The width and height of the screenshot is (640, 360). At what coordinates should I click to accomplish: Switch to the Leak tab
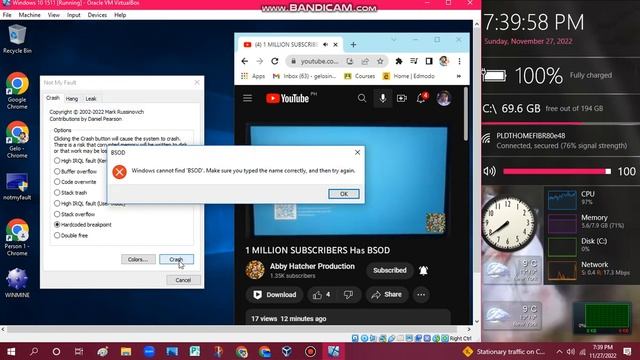[x=91, y=99]
